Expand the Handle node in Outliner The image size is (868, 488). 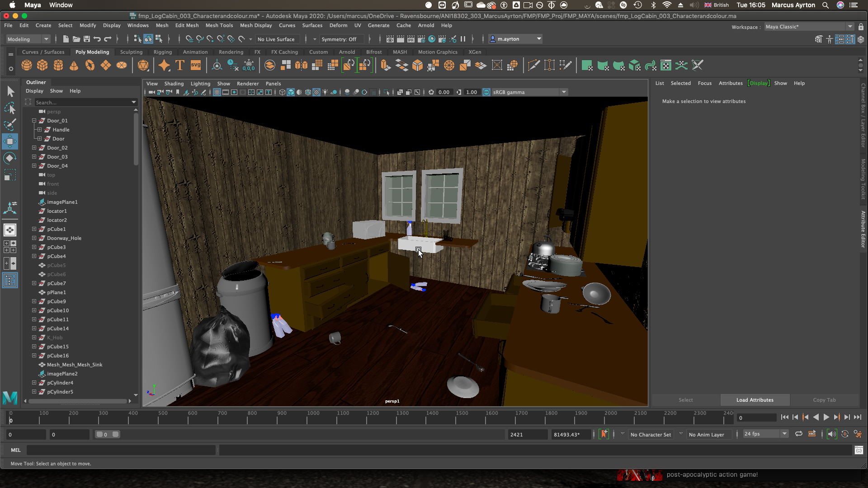pyautogui.click(x=39, y=130)
